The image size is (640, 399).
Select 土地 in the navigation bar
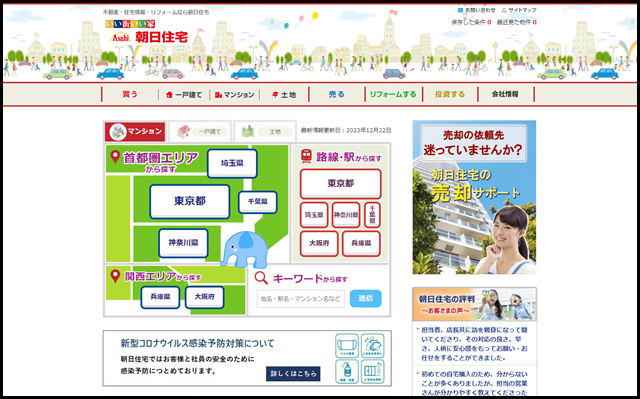tap(284, 95)
